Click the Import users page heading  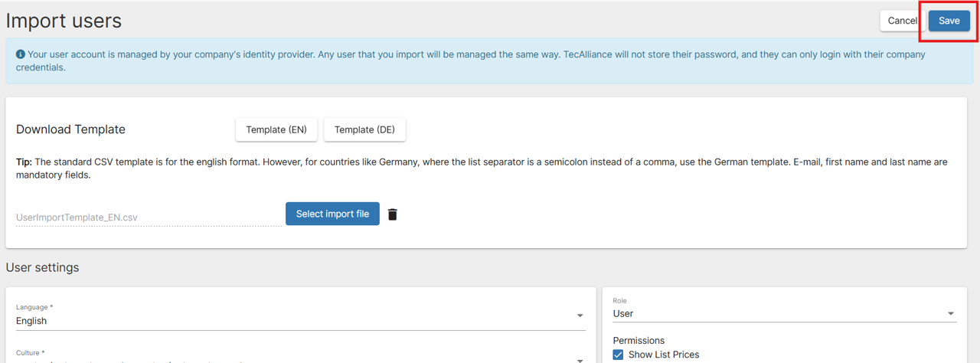(x=64, y=21)
